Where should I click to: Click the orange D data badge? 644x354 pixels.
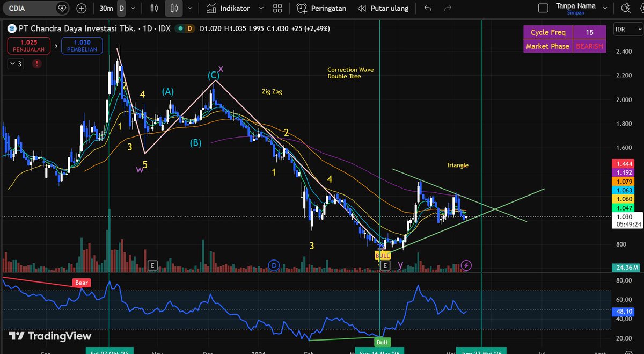pos(191,28)
